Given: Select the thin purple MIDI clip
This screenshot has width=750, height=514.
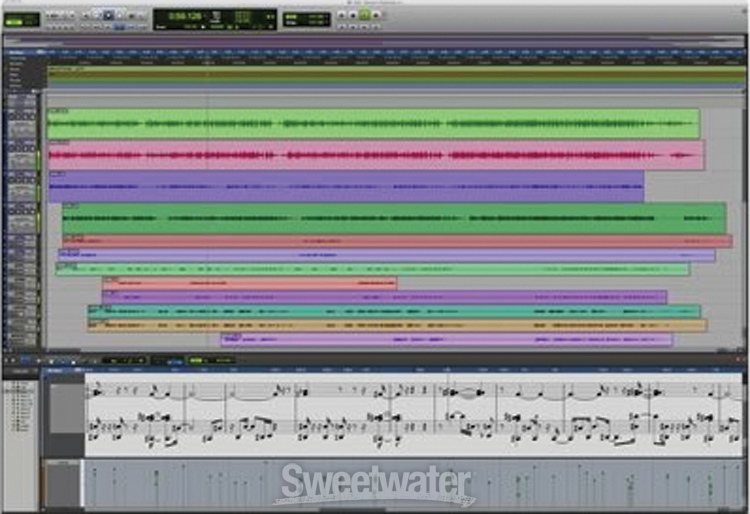Looking at the screenshot, I should [x=385, y=297].
